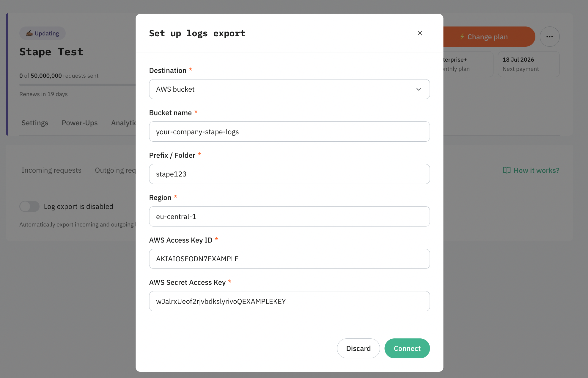Image resolution: width=588 pixels, height=378 pixels.
Task: Edit the AWS Secret Access Key field
Action: click(289, 301)
